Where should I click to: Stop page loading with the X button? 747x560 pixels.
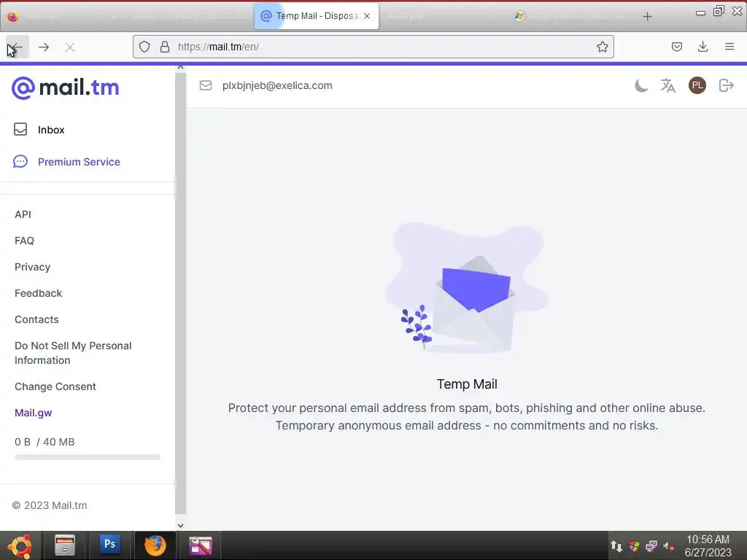(70, 47)
